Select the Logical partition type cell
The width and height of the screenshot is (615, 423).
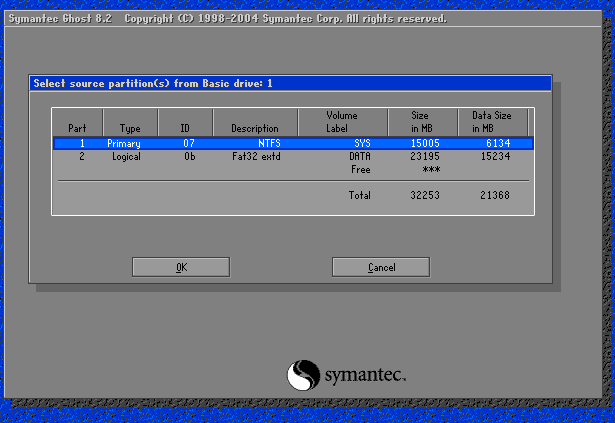(125, 157)
